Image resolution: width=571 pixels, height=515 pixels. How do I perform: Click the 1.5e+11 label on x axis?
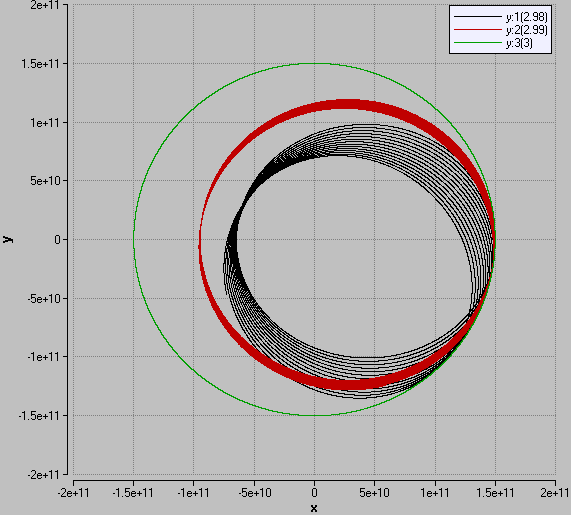495,493
